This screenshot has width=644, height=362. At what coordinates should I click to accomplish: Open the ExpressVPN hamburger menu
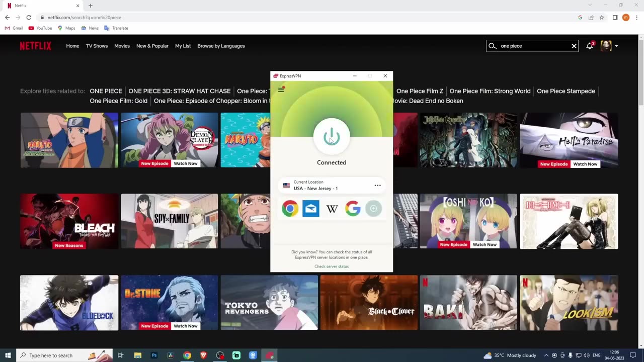281,90
